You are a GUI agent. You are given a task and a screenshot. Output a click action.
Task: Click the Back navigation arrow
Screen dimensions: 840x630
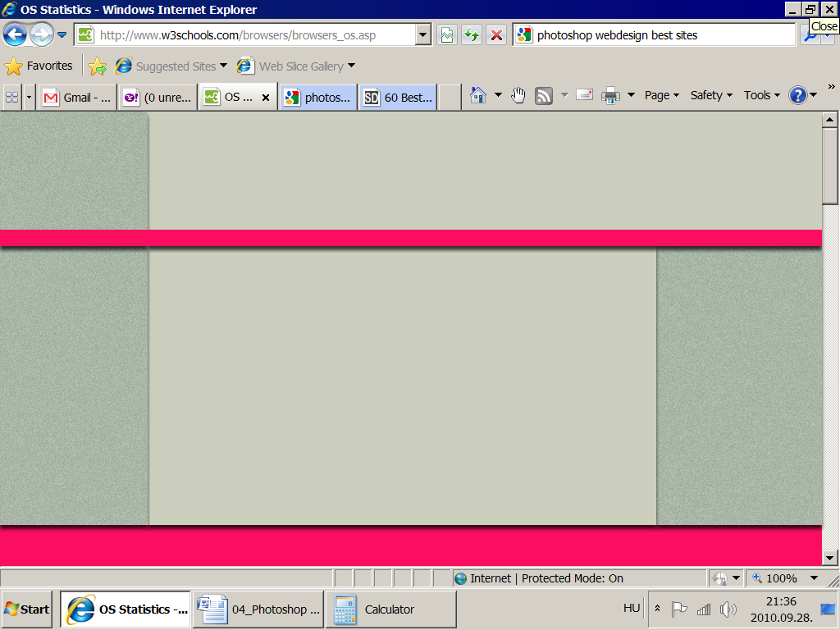pyautogui.click(x=15, y=35)
